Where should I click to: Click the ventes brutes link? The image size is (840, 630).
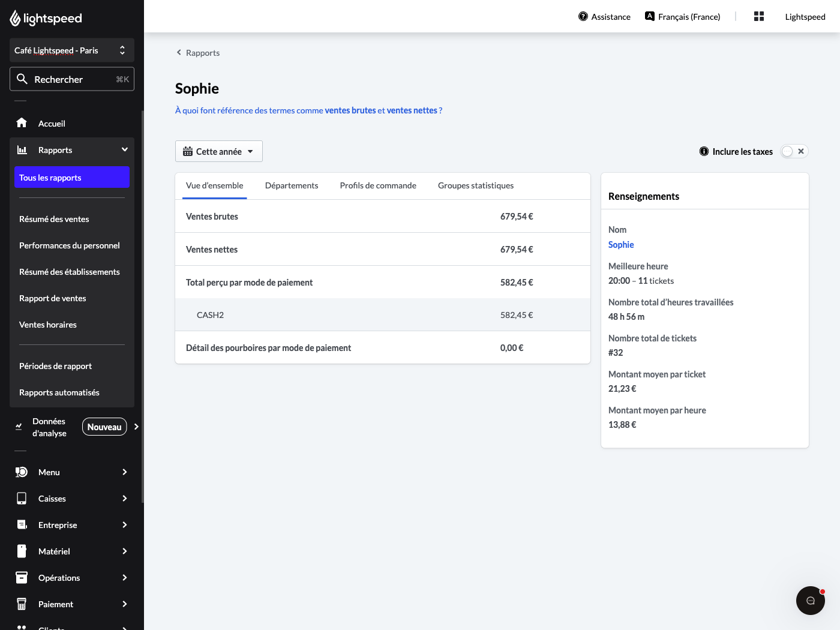tap(350, 110)
